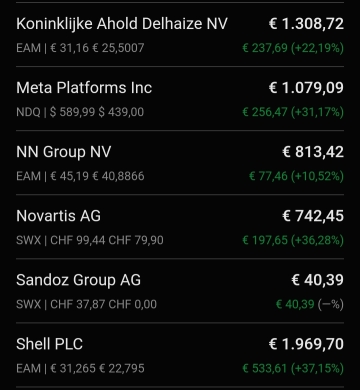The height and width of the screenshot is (390, 360).
Task: Tap the € 40,39 Sandoz total value
Action: (x=318, y=280)
